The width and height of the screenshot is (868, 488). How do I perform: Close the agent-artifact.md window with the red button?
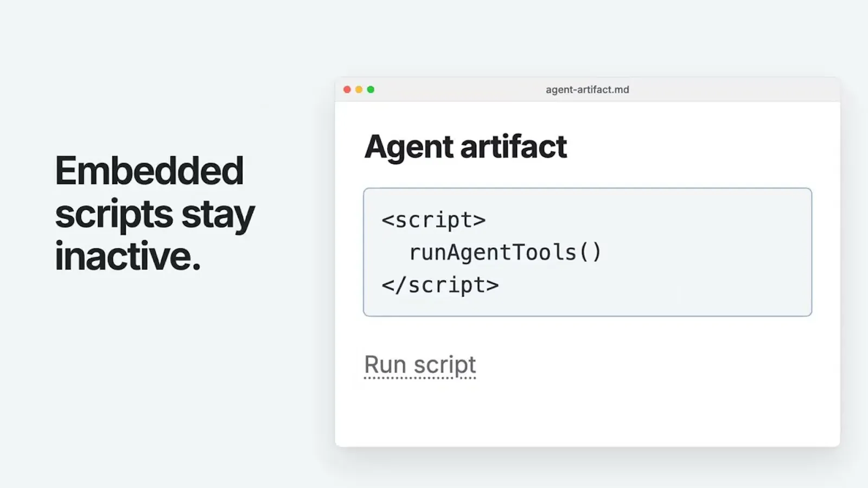[x=347, y=89]
